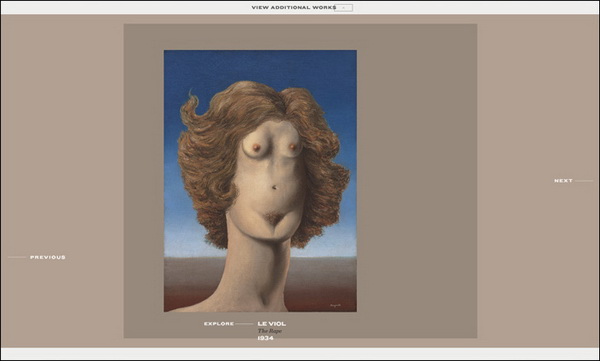Open the Le Viol painting image
This screenshot has height=361, width=600.
[260, 181]
